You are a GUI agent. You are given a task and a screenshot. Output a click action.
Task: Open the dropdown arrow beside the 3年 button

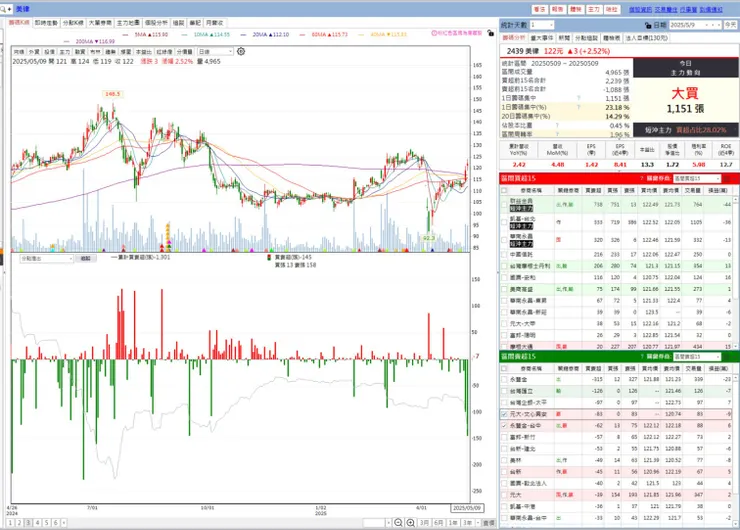(x=478, y=522)
